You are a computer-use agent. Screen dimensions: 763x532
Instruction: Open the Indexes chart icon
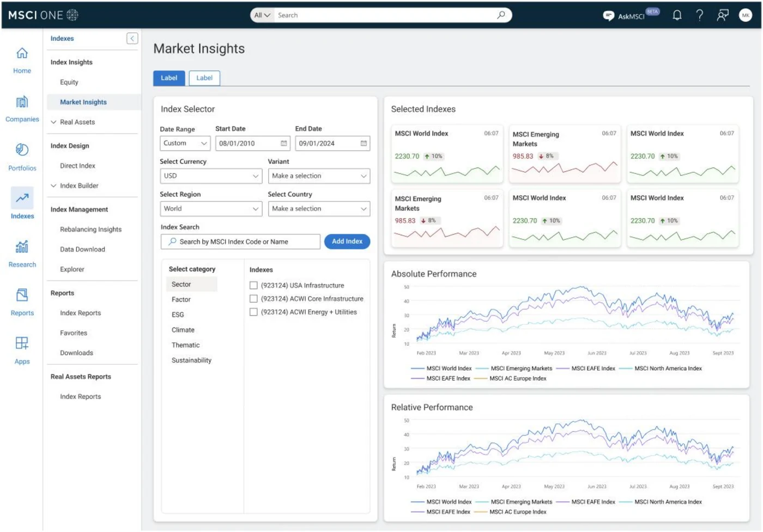point(22,198)
